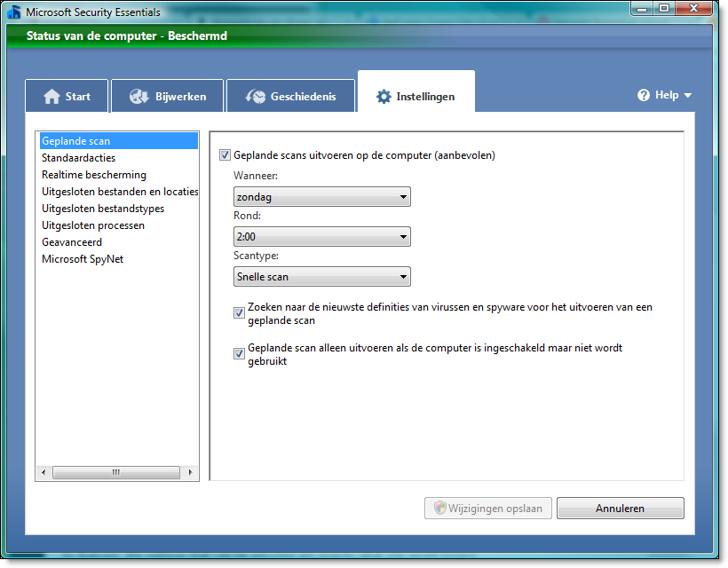728x568 pixels.
Task: Open the Help dropdown arrow
Action: pyautogui.click(x=688, y=95)
